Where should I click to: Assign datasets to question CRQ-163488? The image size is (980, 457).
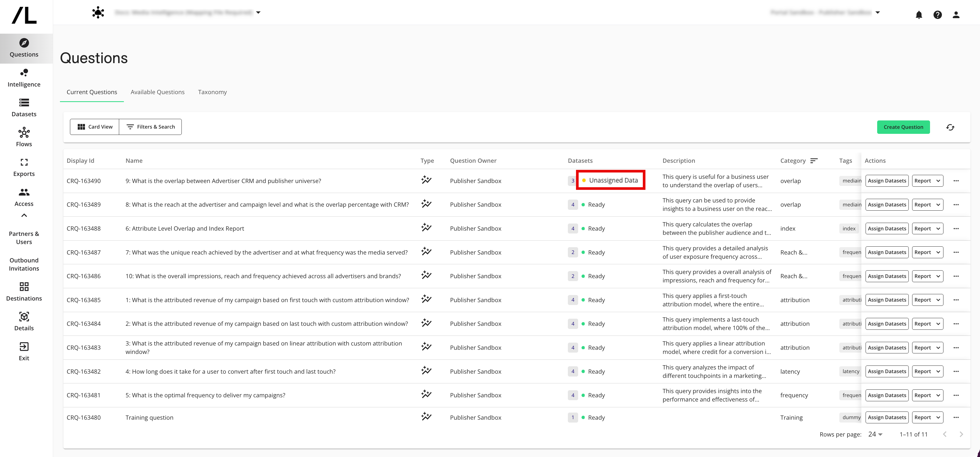click(887, 228)
